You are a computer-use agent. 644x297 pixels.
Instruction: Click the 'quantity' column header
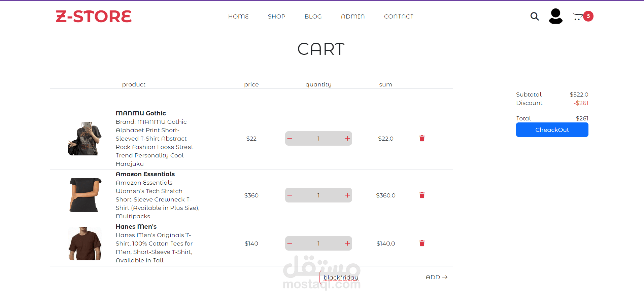(318, 84)
